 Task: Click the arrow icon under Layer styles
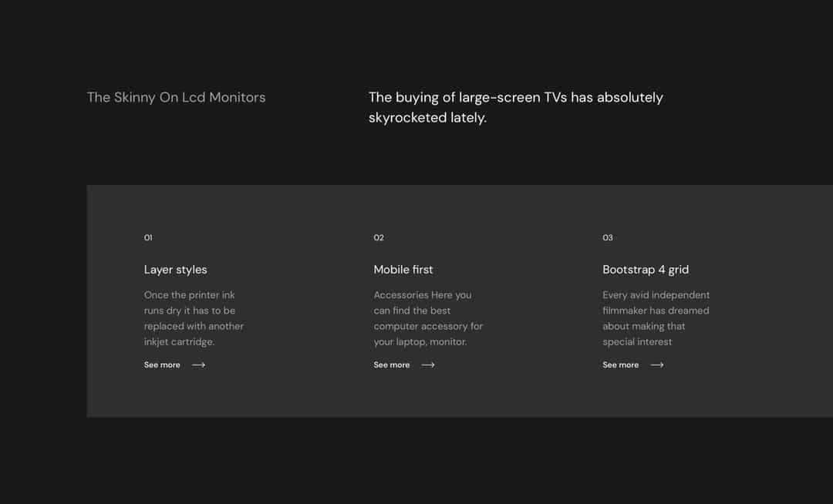[198, 365]
